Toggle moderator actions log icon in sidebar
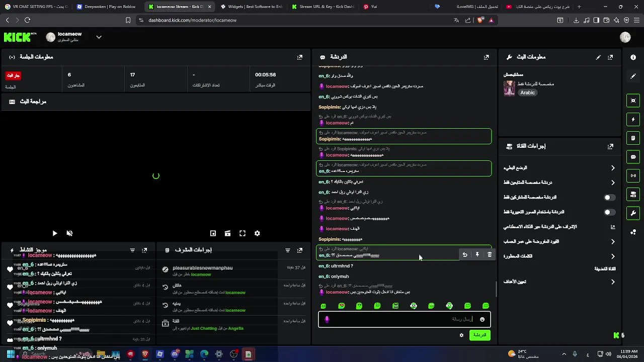 (633, 138)
